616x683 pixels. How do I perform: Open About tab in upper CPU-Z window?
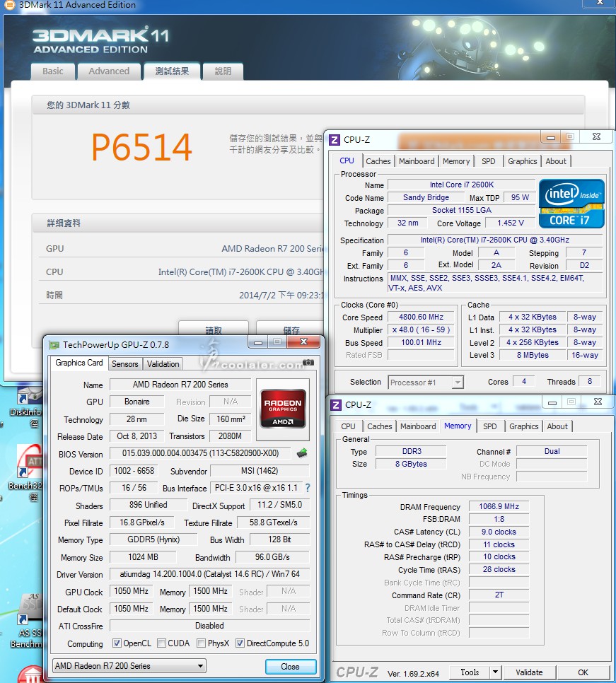(556, 162)
